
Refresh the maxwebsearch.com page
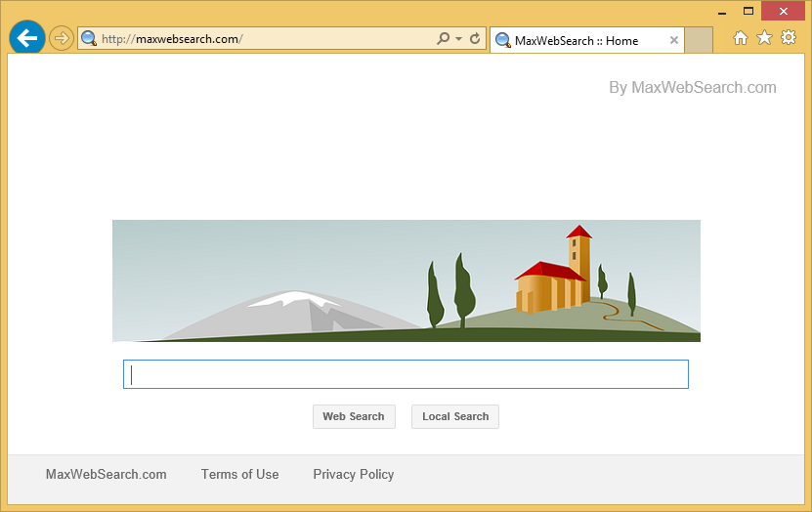[x=475, y=39]
